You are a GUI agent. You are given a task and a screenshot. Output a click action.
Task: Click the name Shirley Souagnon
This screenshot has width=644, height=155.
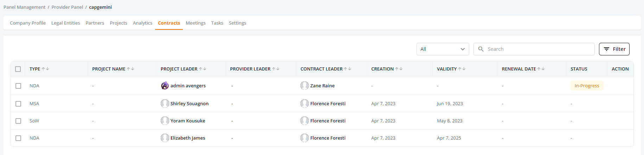190,103
